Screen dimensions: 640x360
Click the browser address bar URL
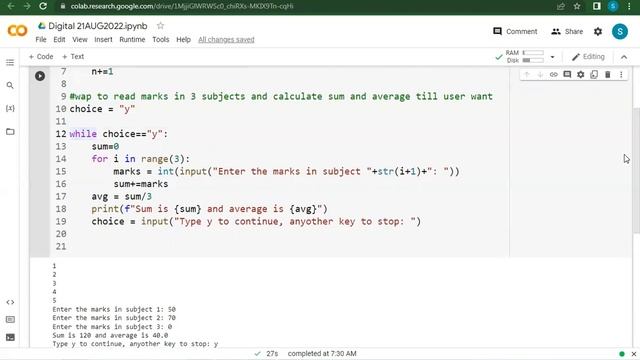tap(182, 6)
